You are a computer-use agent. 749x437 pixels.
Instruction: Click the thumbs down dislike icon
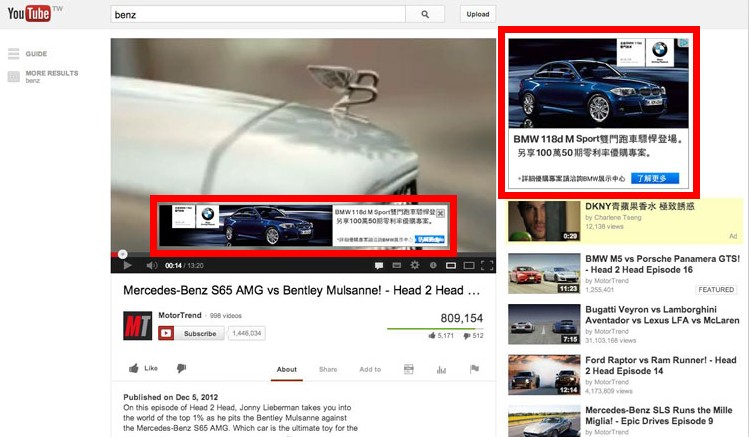pyautogui.click(x=181, y=368)
